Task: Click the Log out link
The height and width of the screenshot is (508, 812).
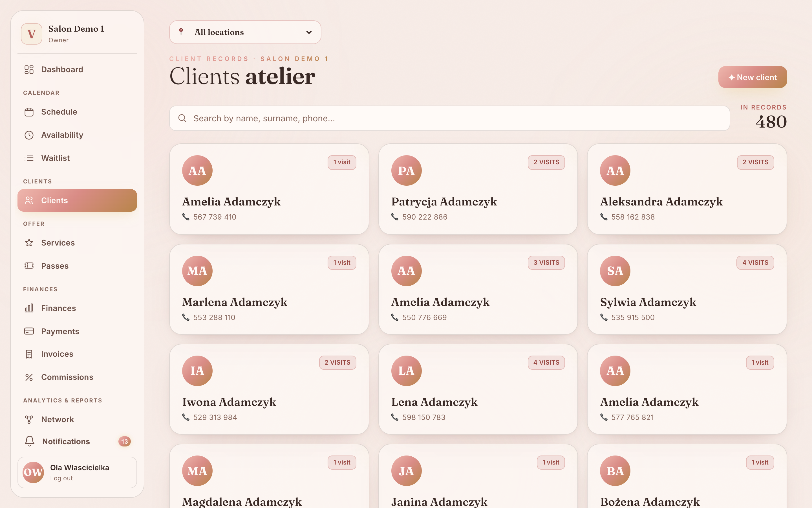Action: pos(61,478)
